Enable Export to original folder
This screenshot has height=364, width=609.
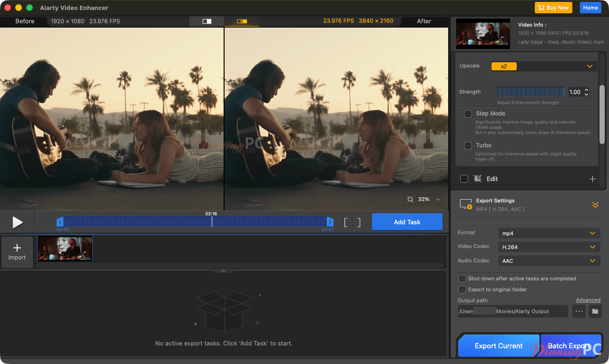pyautogui.click(x=462, y=289)
